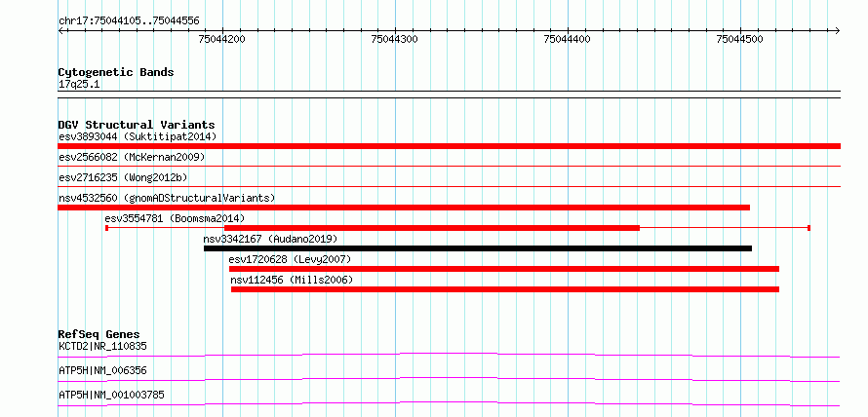The width and height of the screenshot is (868, 417).
Task: Open the esv2566082 (McKernan2009) label
Action: tap(132, 157)
